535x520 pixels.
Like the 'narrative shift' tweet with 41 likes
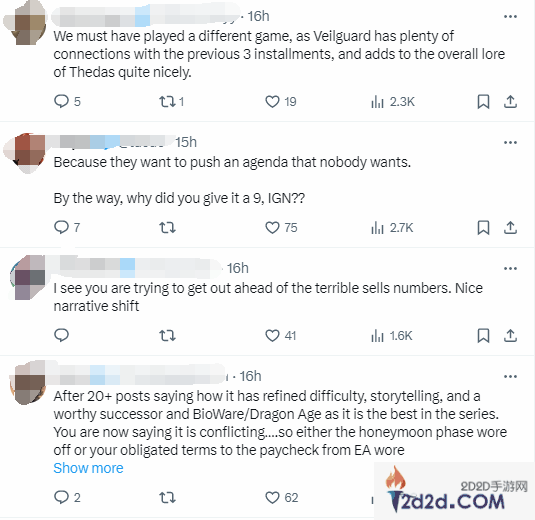point(280,336)
